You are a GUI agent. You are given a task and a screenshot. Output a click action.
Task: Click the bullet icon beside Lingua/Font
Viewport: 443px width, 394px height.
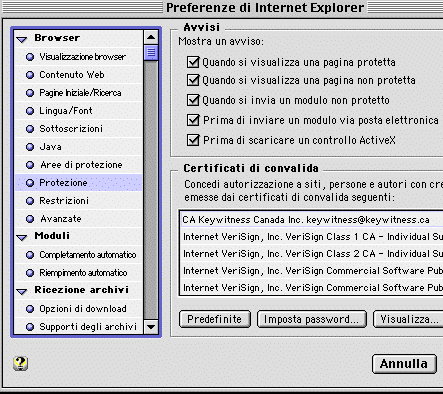30,111
